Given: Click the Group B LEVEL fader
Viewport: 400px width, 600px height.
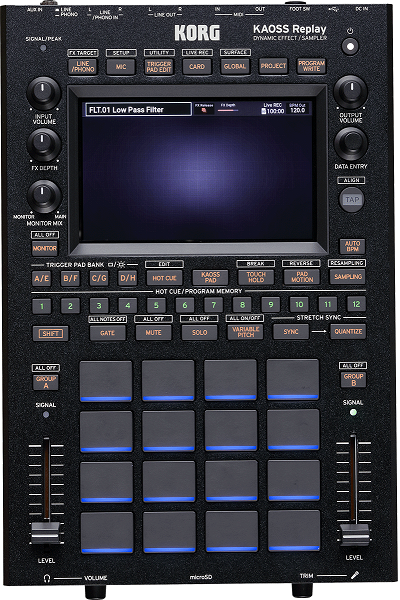Looking at the screenshot, I should point(354,535).
